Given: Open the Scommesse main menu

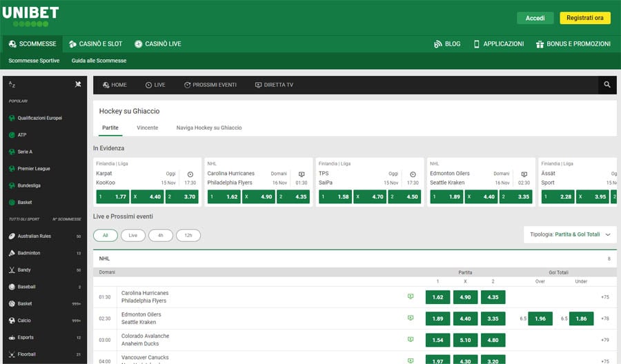Looking at the screenshot, I should [32, 44].
